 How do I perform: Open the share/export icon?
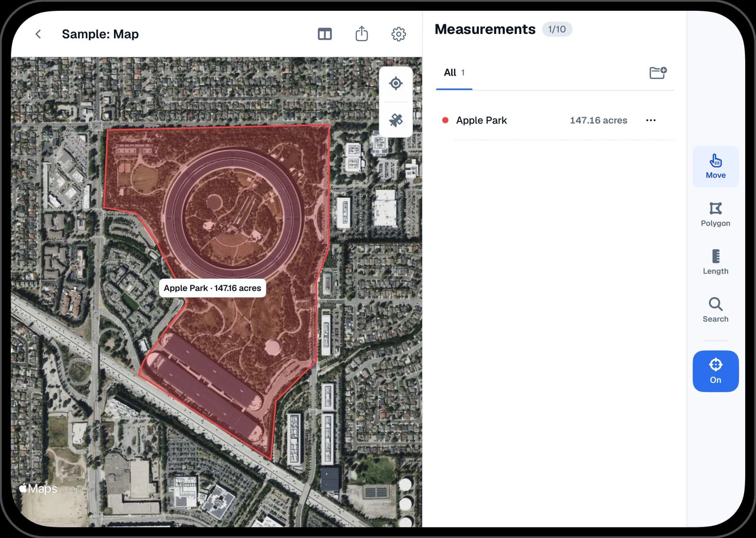(361, 34)
